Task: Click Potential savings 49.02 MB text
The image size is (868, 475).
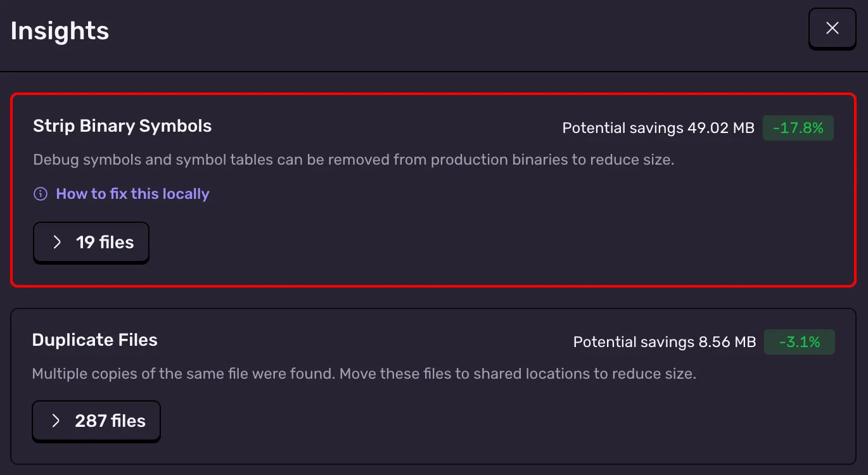Action: point(658,127)
